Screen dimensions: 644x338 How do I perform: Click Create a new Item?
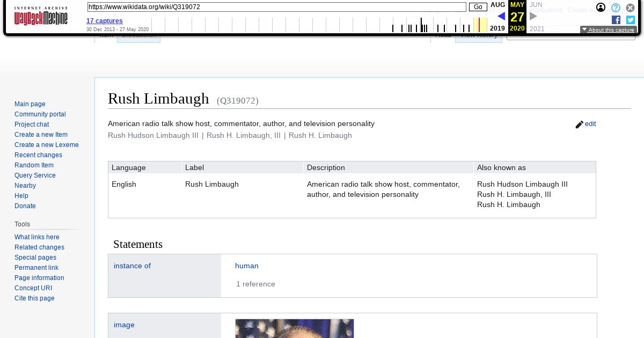pos(41,135)
